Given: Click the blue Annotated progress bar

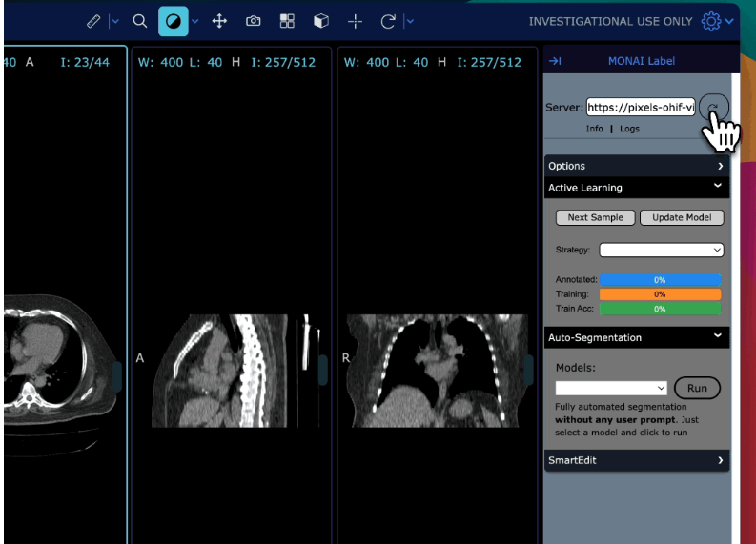Looking at the screenshot, I should coord(660,280).
